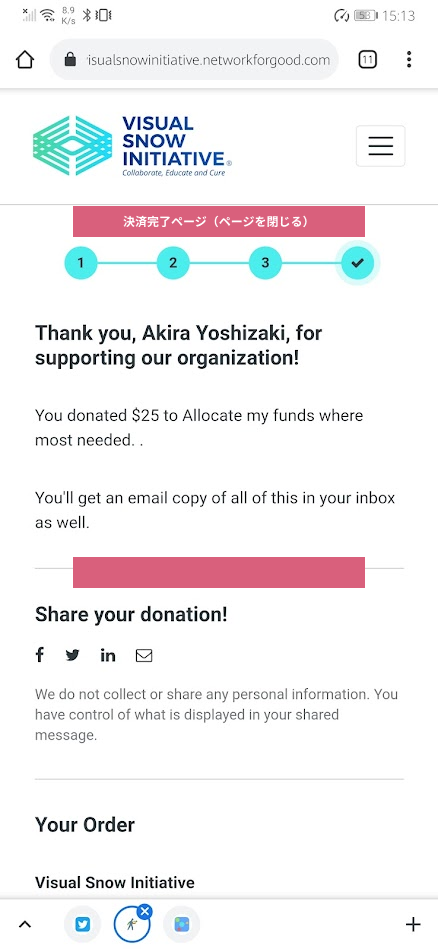
Task: Open the hamburger navigation menu
Action: [381, 146]
